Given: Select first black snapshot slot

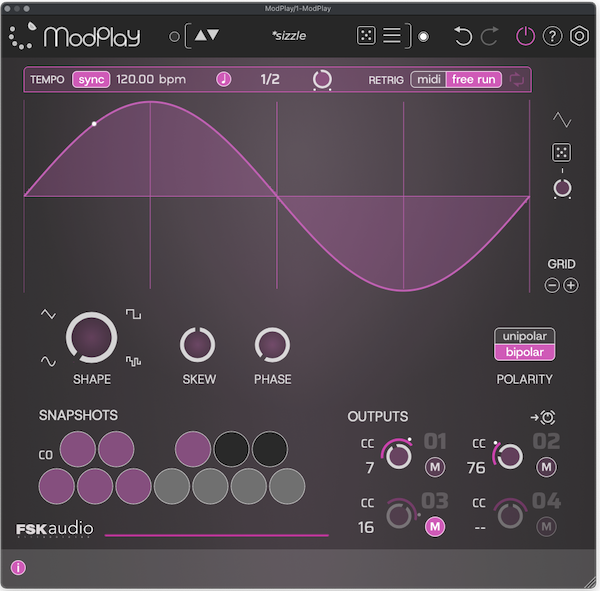Looking at the screenshot, I should (x=231, y=449).
